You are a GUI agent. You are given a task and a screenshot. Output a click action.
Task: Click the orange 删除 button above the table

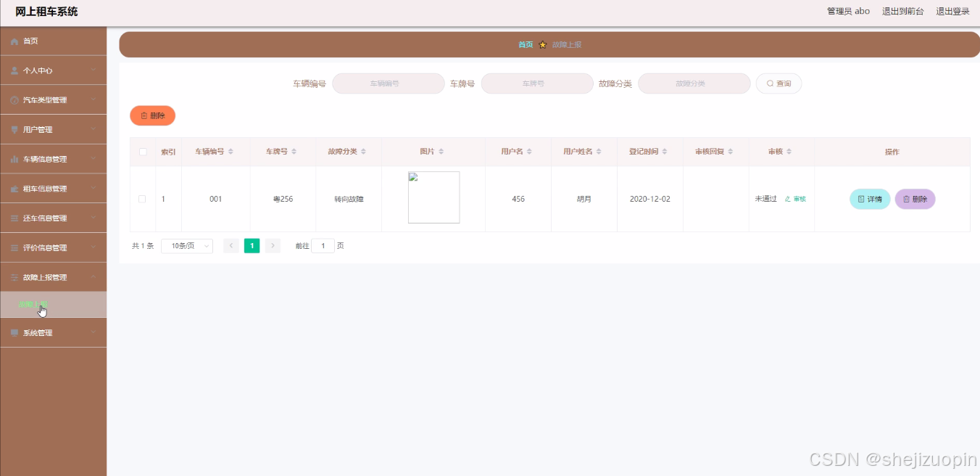(x=152, y=115)
